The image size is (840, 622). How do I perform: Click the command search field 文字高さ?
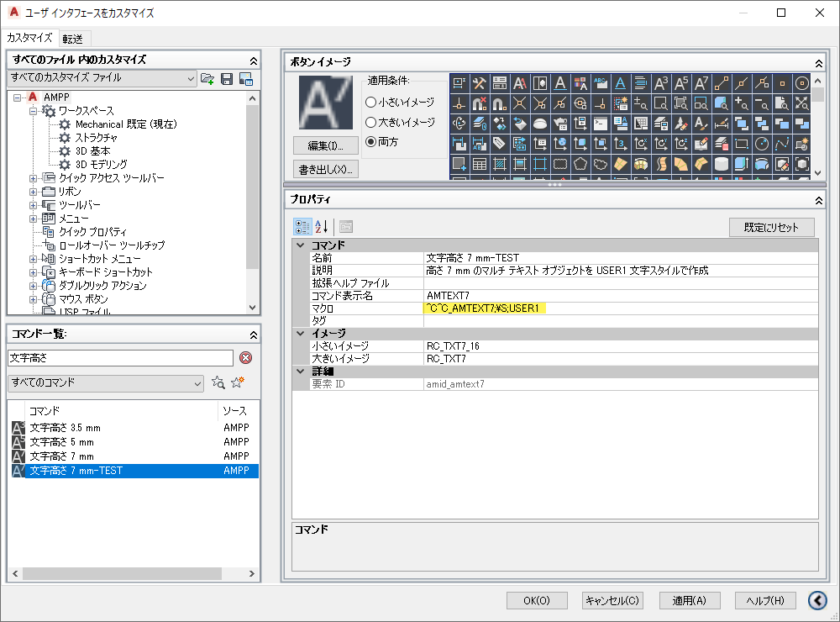(x=120, y=358)
